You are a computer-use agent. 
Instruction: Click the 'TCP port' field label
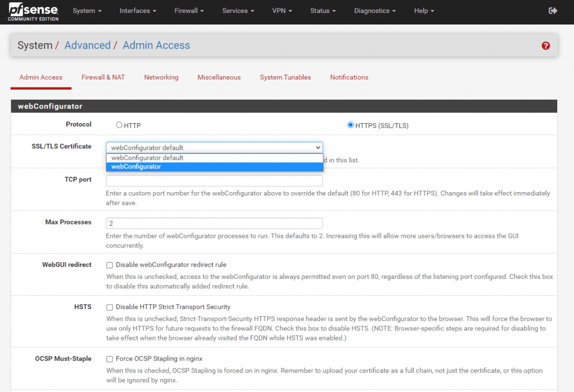click(x=78, y=180)
